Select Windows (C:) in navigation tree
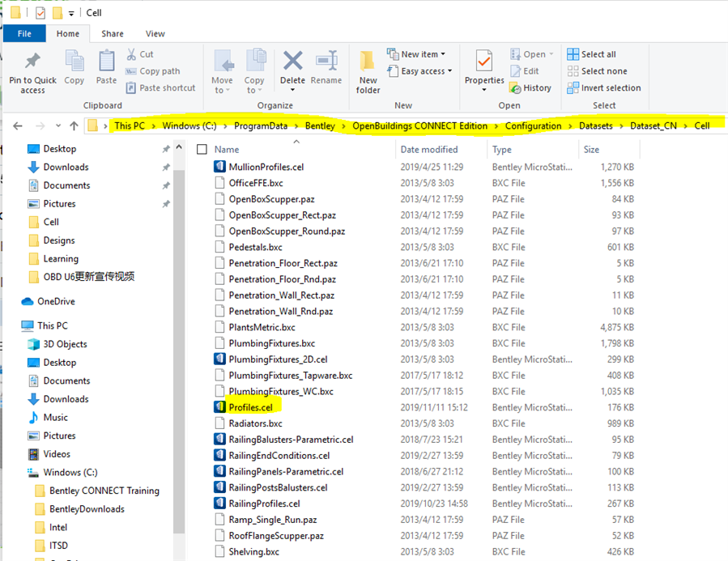 point(70,473)
